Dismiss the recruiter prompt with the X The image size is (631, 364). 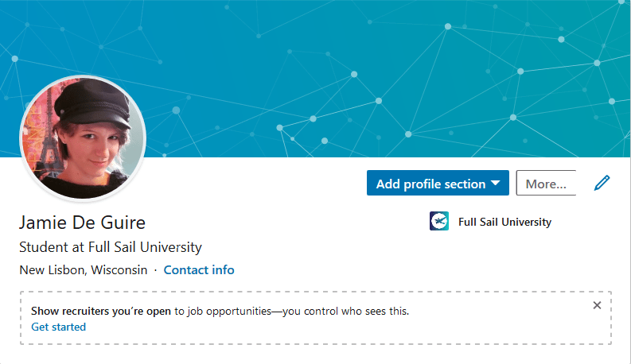(x=598, y=305)
